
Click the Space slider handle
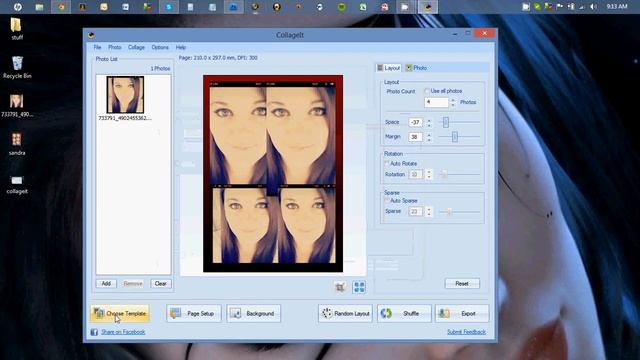(446, 122)
